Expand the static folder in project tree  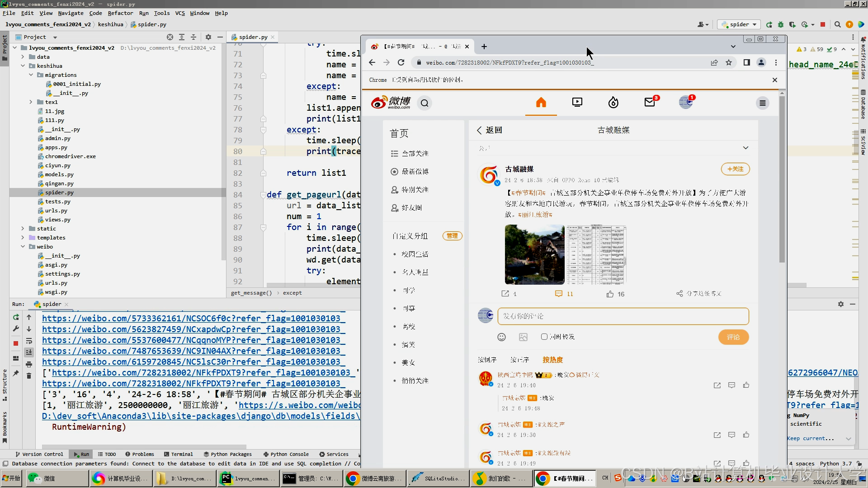point(23,229)
